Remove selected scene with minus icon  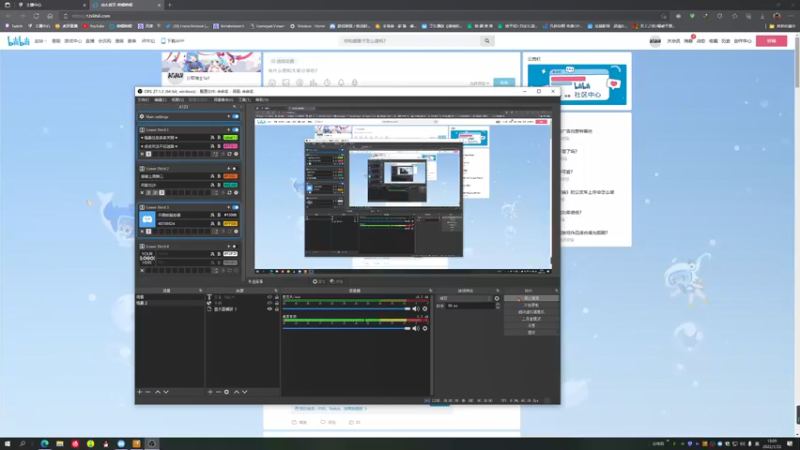pos(148,392)
